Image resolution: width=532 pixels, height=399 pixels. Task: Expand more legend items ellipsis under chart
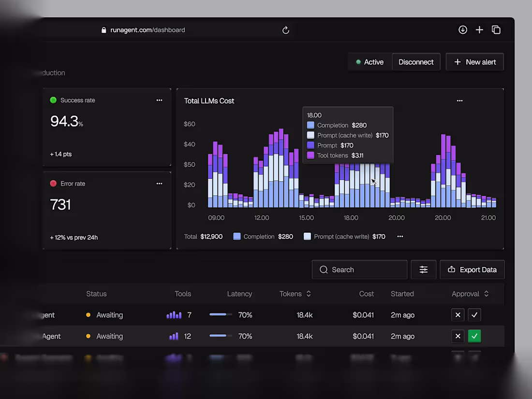(x=400, y=236)
